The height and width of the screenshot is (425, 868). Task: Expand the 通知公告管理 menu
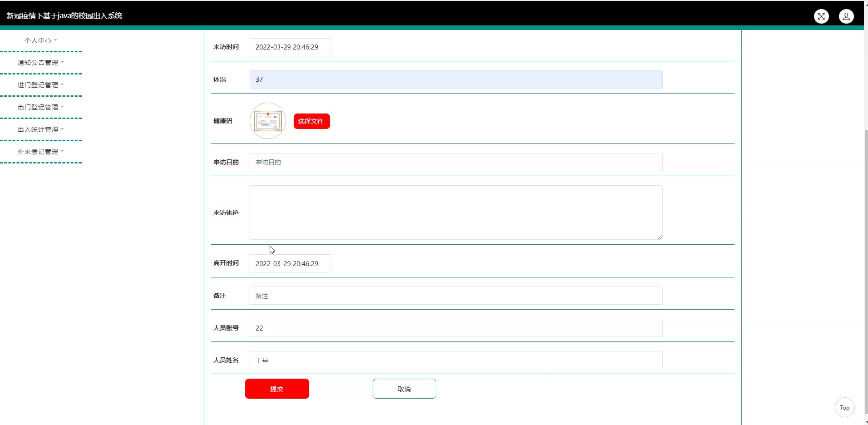[41, 63]
